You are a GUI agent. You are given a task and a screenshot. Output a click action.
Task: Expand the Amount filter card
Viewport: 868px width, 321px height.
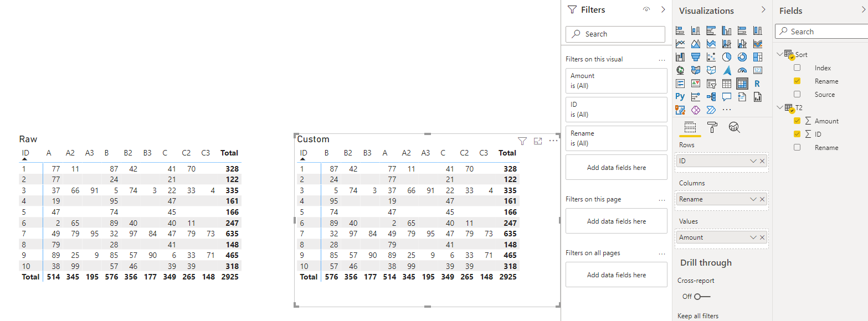pyautogui.click(x=617, y=81)
